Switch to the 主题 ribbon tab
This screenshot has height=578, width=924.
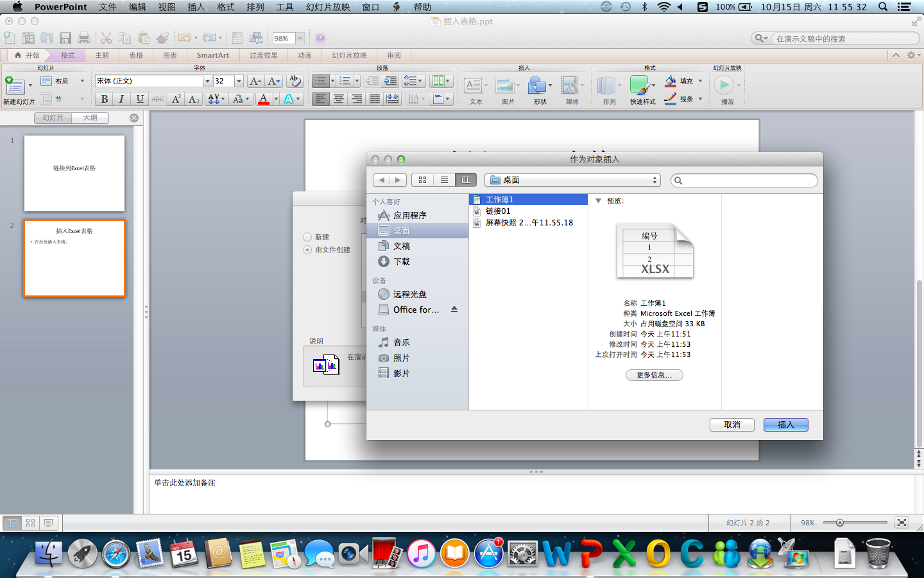[x=102, y=55]
